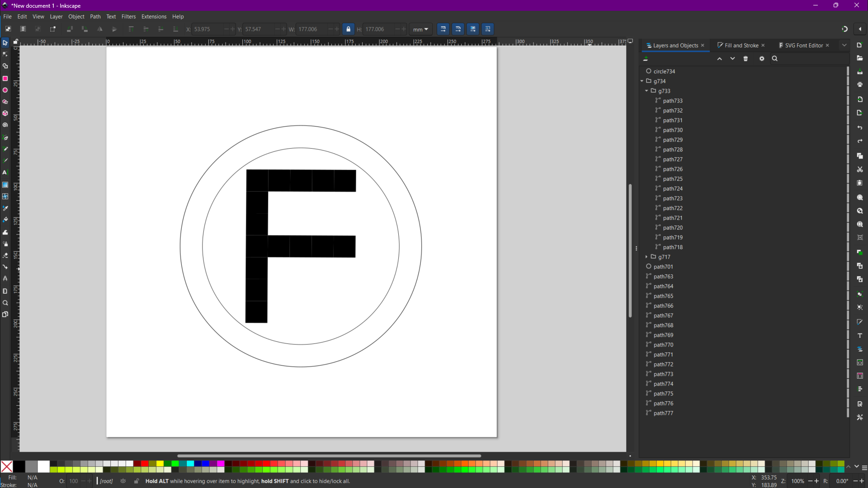Viewport: 868px width, 488px height.
Task: Pick the white palette swatch
Action: (43, 466)
